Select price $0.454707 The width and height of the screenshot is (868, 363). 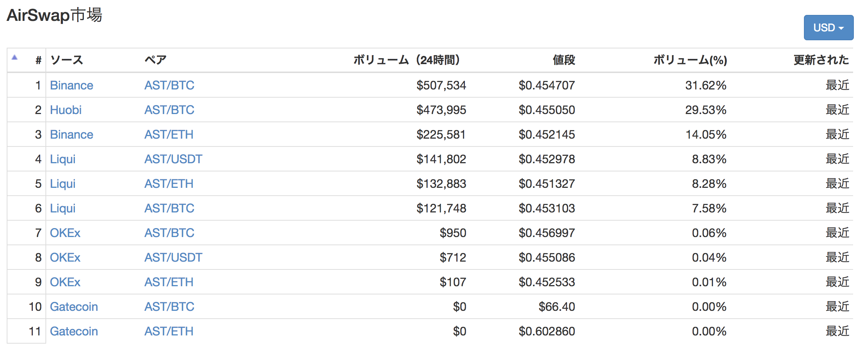[x=547, y=85]
